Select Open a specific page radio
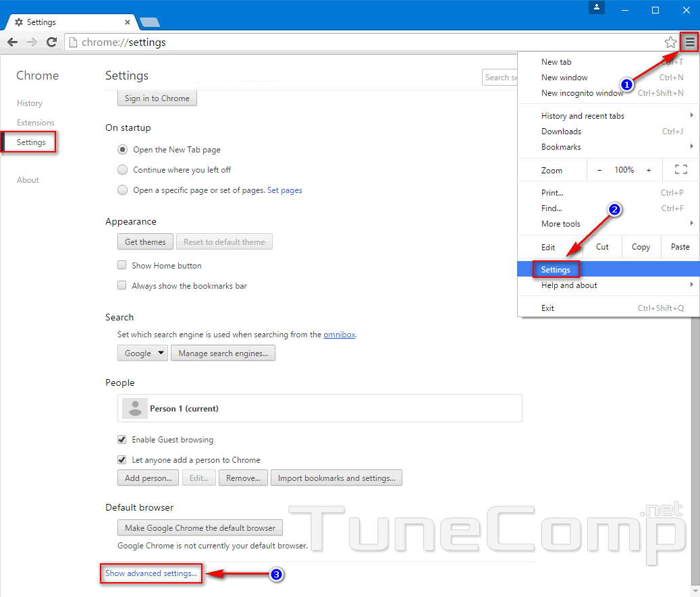 point(122,190)
